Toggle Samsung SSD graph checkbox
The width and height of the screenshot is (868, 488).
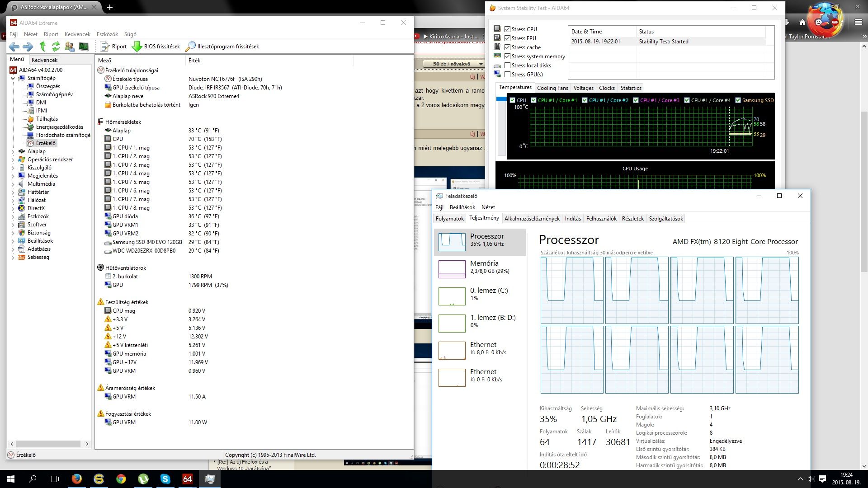pos(738,100)
